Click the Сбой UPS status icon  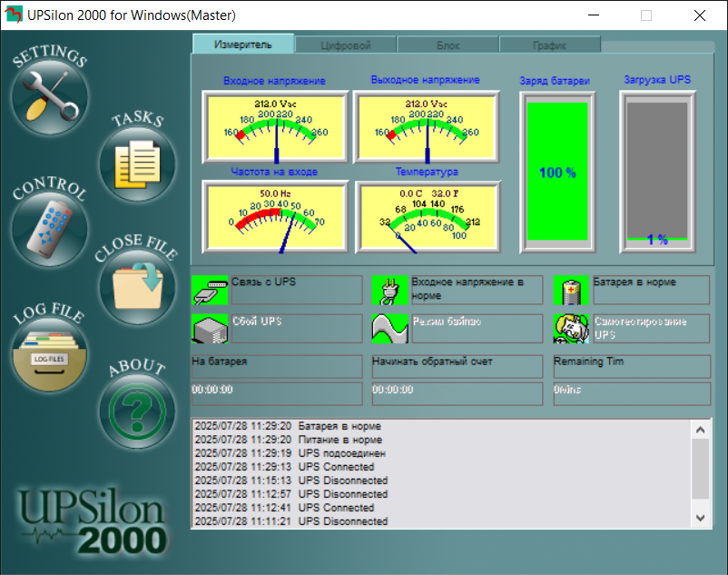[210, 328]
